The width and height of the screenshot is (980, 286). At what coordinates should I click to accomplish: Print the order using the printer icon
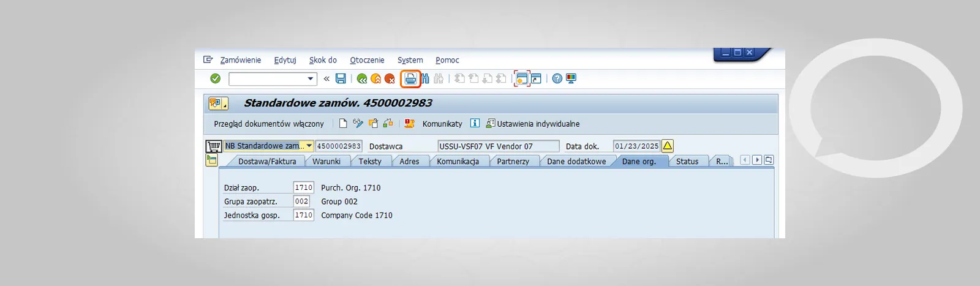[x=410, y=78]
